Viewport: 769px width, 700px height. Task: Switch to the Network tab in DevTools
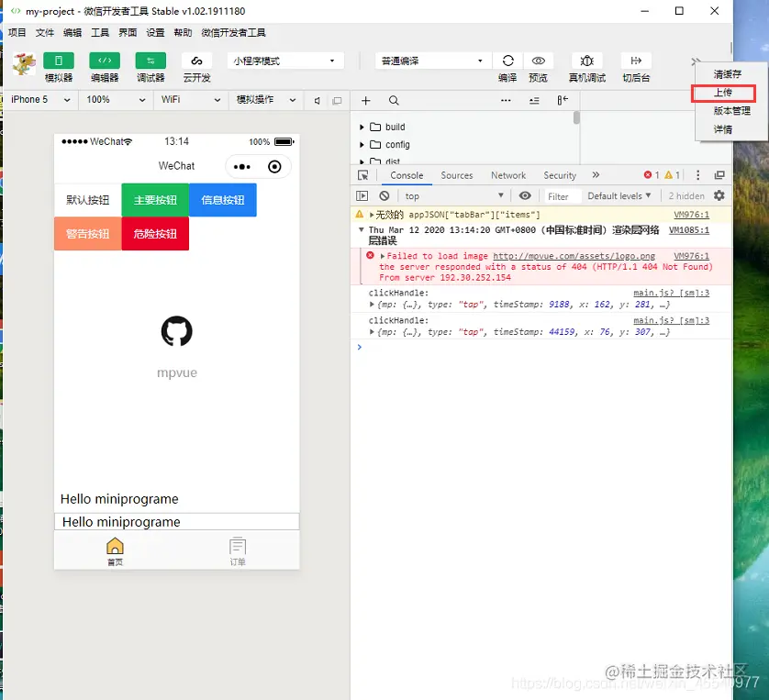508,175
